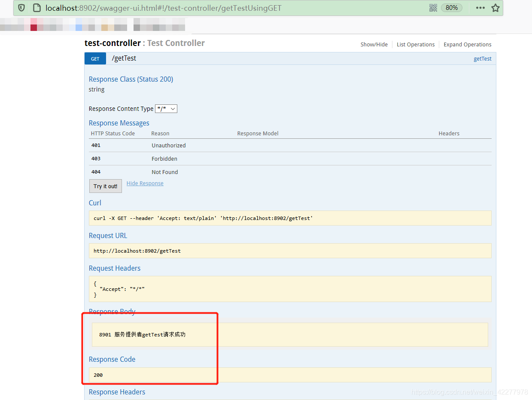Click List Operations link
The width and height of the screenshot is (532, 400).
click(416, 45)
